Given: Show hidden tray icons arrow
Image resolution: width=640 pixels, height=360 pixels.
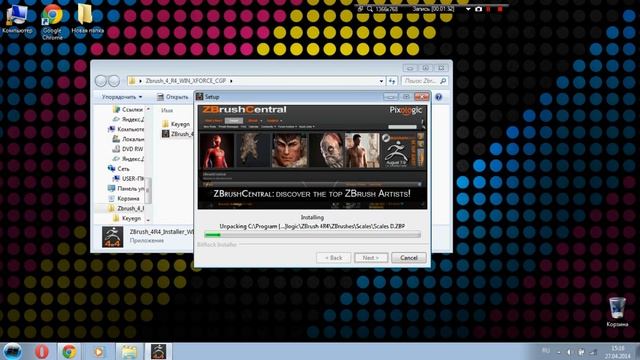Looking at the screenshot, I should point(559,352).
